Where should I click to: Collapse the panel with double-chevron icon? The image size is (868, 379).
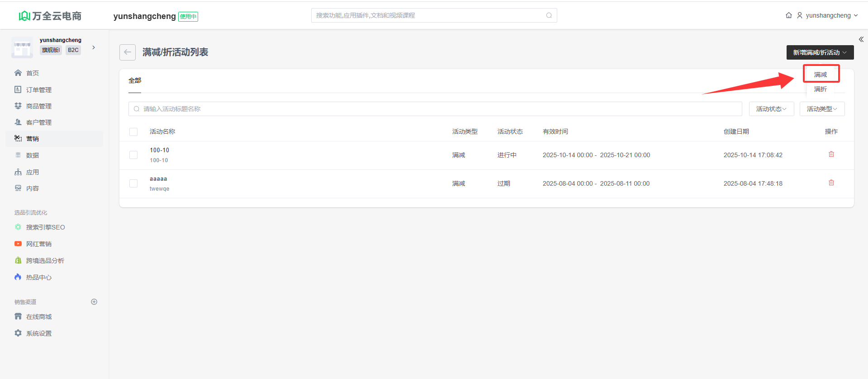pos(861,40)
